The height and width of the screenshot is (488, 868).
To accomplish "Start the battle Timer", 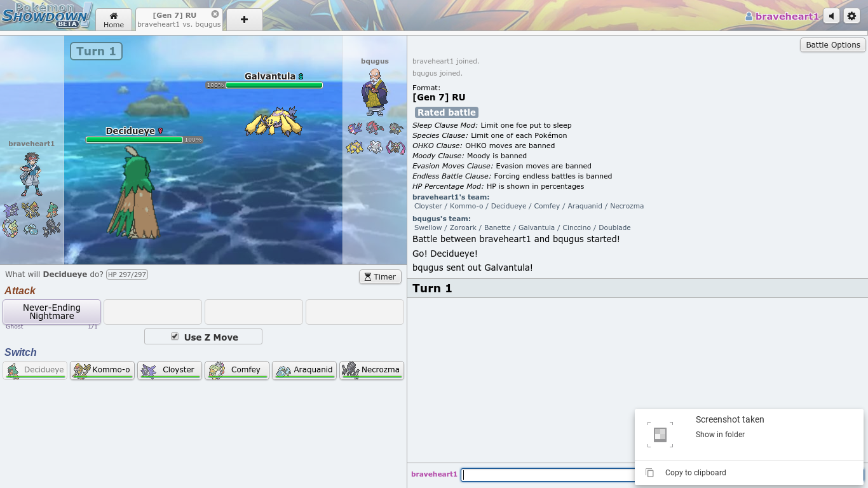I will [x=380, y=276].
